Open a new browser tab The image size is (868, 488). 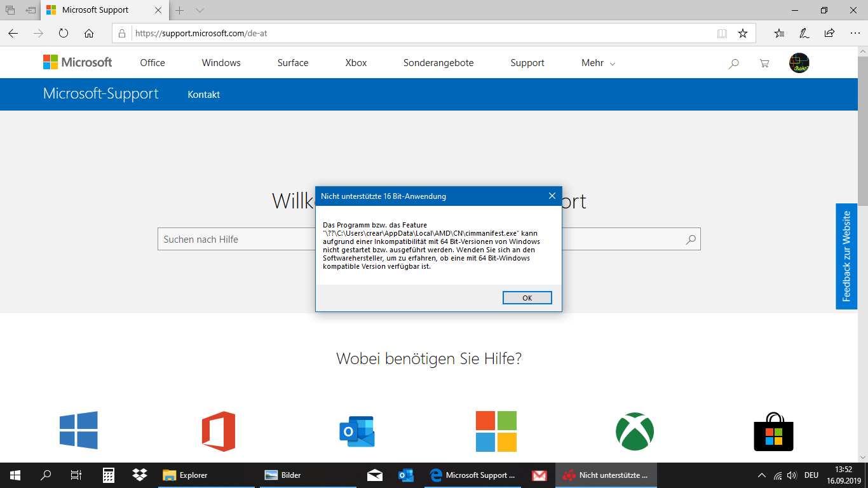[180, 10]
